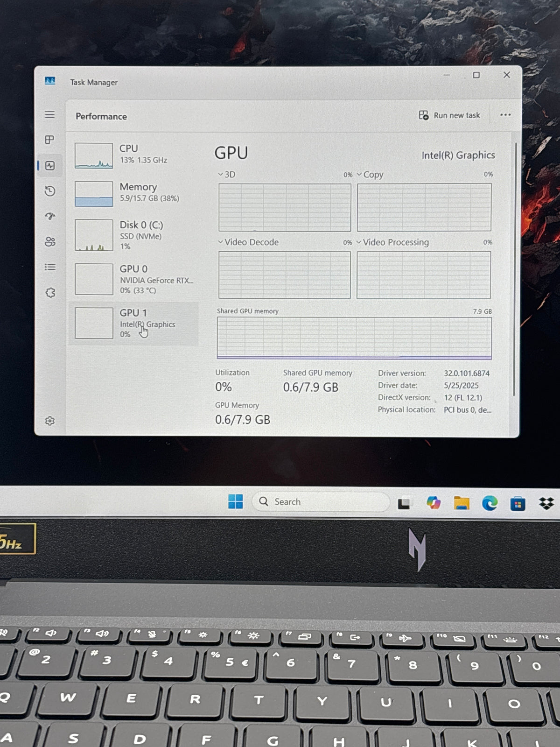Viewport: 560px width, 747px height.
Task: Select the Memory performance entry
Action: 134,193
